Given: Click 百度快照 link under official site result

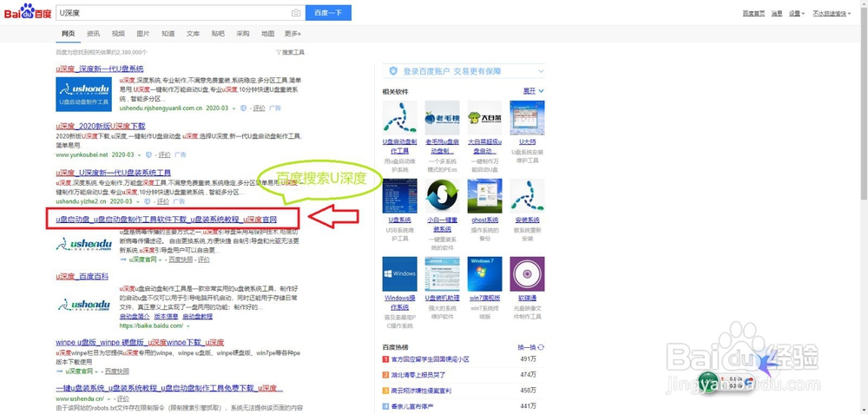Looking at the screenshot, I should [181, 260].
